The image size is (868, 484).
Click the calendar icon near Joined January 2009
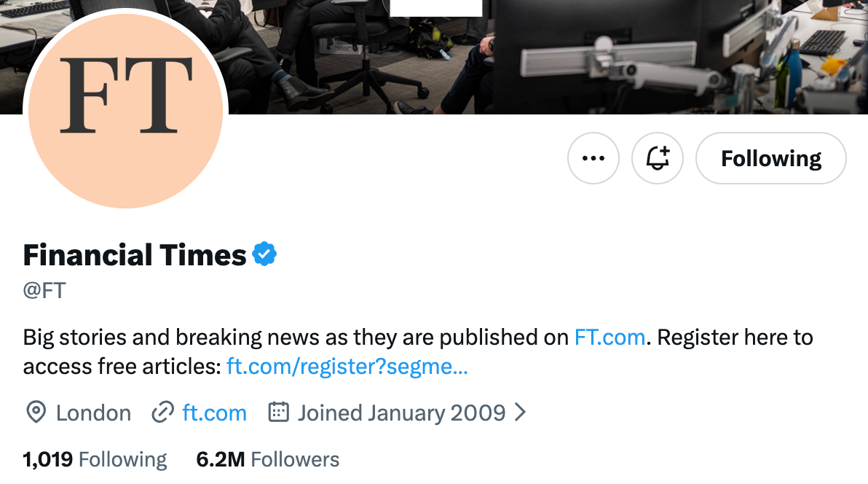(278, 413)
